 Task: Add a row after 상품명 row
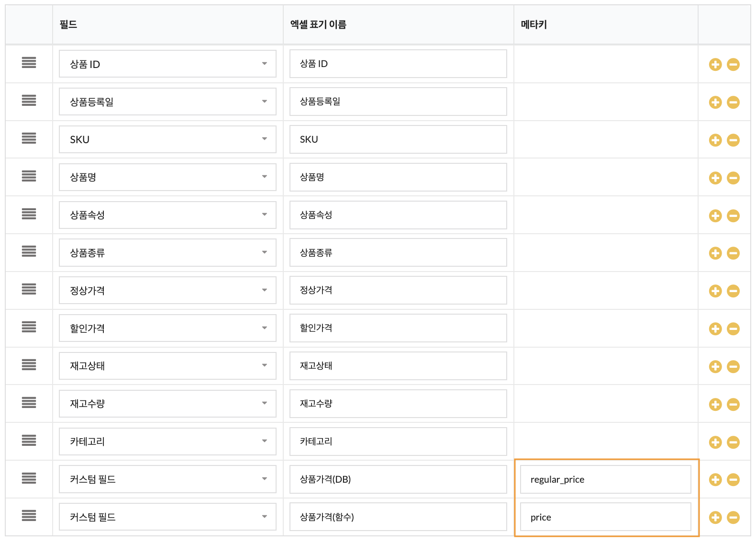click(715, 178)
